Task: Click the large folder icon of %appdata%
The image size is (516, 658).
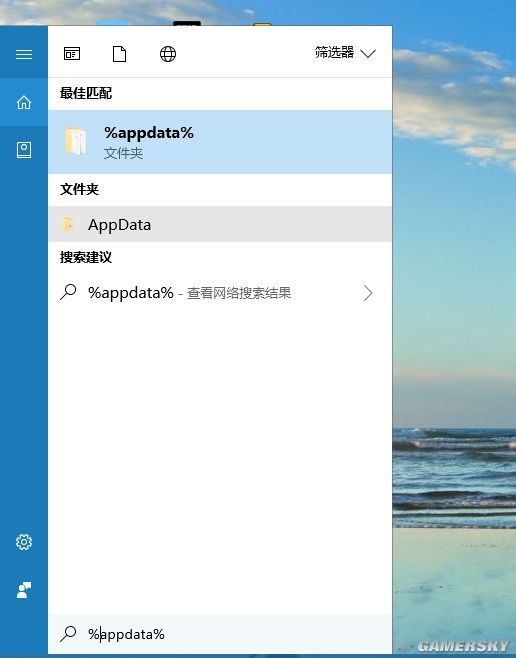Action: 76,141
